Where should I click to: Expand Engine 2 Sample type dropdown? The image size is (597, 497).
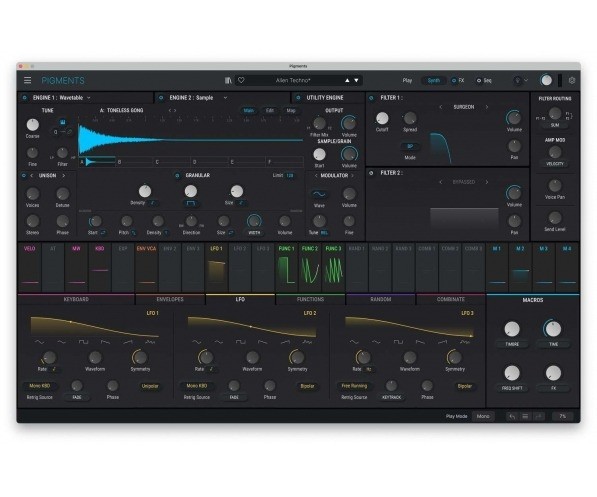point(225,98)
